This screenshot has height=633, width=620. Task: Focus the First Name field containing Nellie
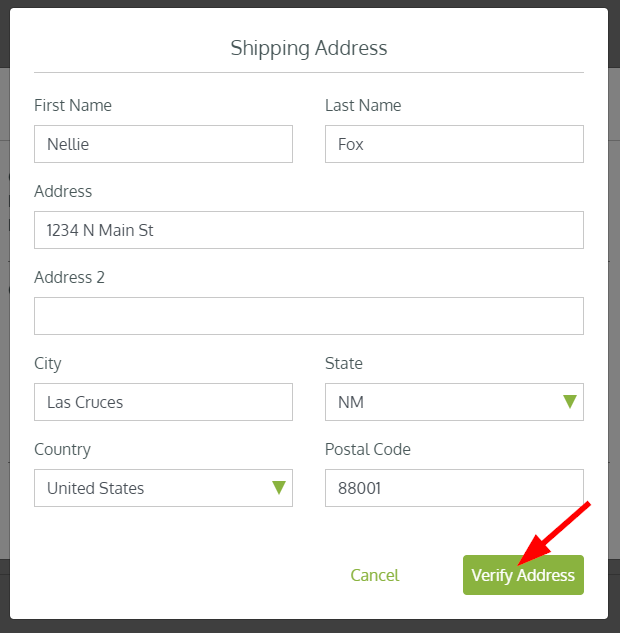(163, 144)
